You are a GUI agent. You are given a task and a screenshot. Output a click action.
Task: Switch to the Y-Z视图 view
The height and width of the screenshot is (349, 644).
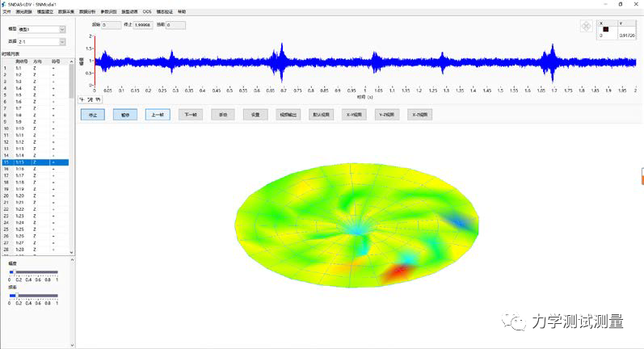coord(386,115)
